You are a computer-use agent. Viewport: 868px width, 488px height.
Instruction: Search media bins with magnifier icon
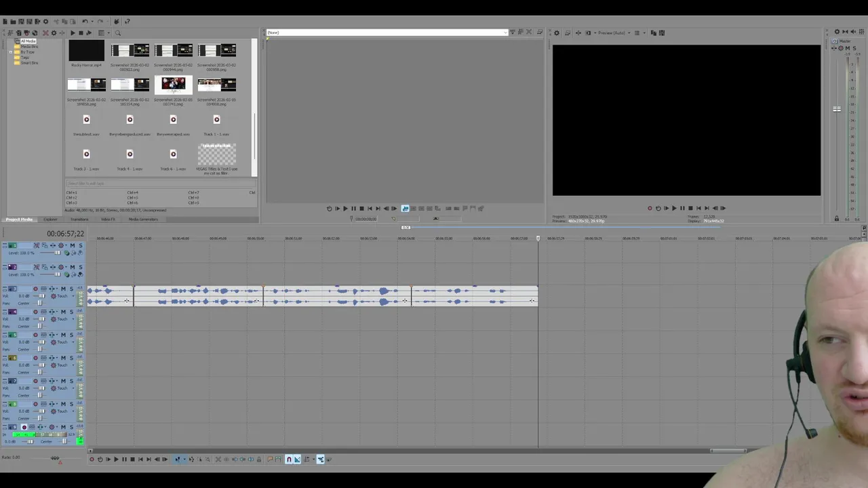point(117,33)
